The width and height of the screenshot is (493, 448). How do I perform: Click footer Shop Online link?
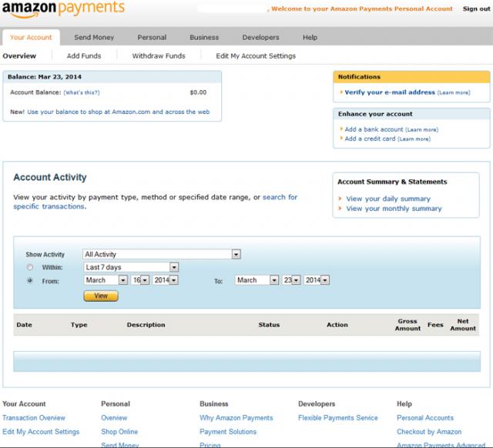(x=119, y=432)
